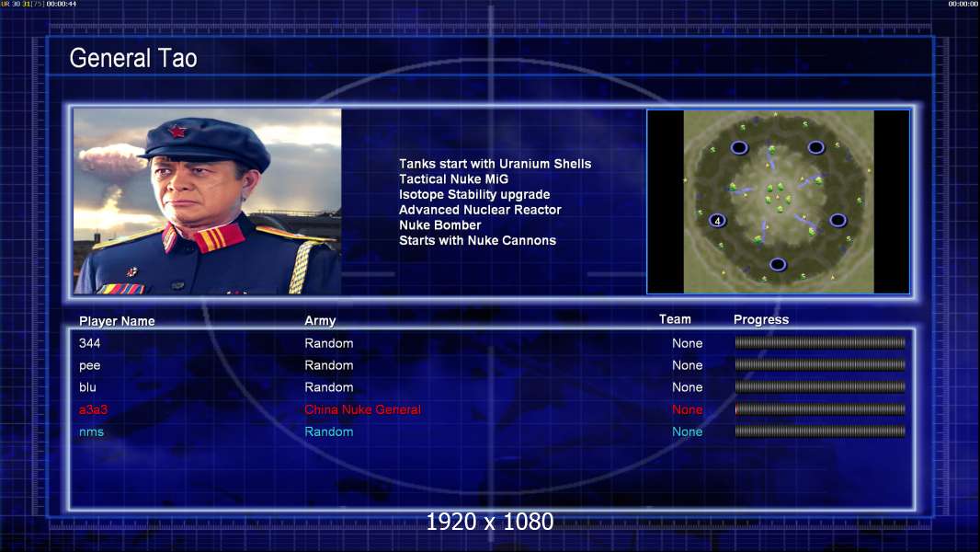The height and width of the screenshot is (552, 980).
Task: Select start position marker numbered 4
Action: [x=717, y=220]
